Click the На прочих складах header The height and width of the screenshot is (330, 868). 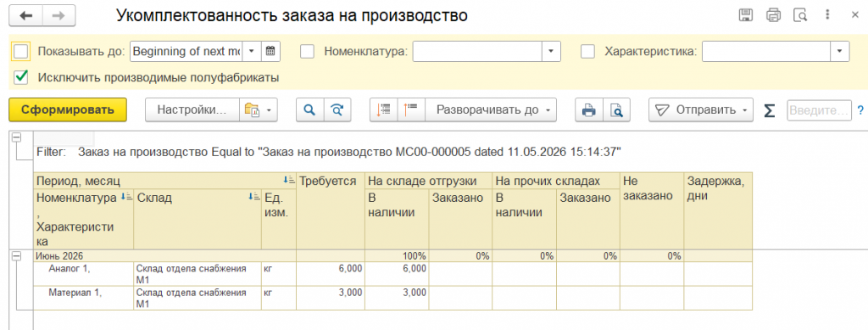pyautogui.click(x=556, y=181)
